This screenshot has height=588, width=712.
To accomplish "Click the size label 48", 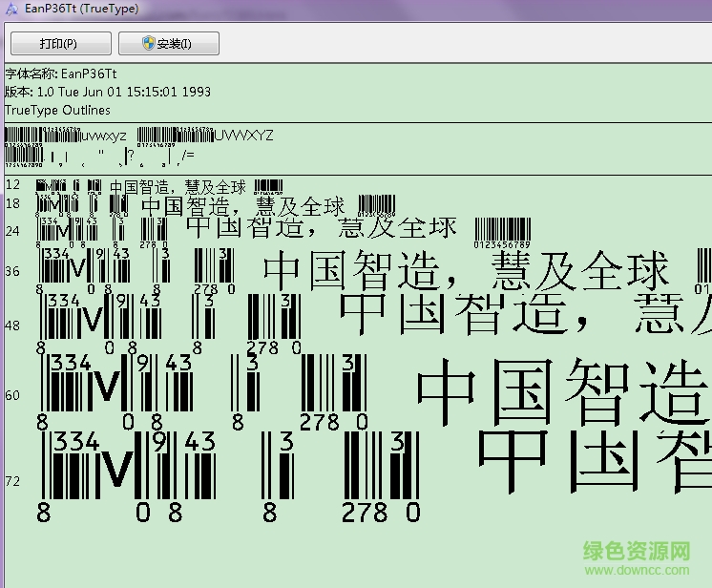I will 12,325.
